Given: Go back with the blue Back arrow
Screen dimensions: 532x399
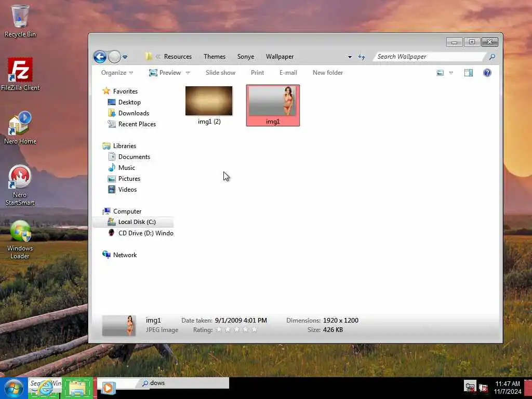Looking at the screenshot, I should (x=100, y=57).
